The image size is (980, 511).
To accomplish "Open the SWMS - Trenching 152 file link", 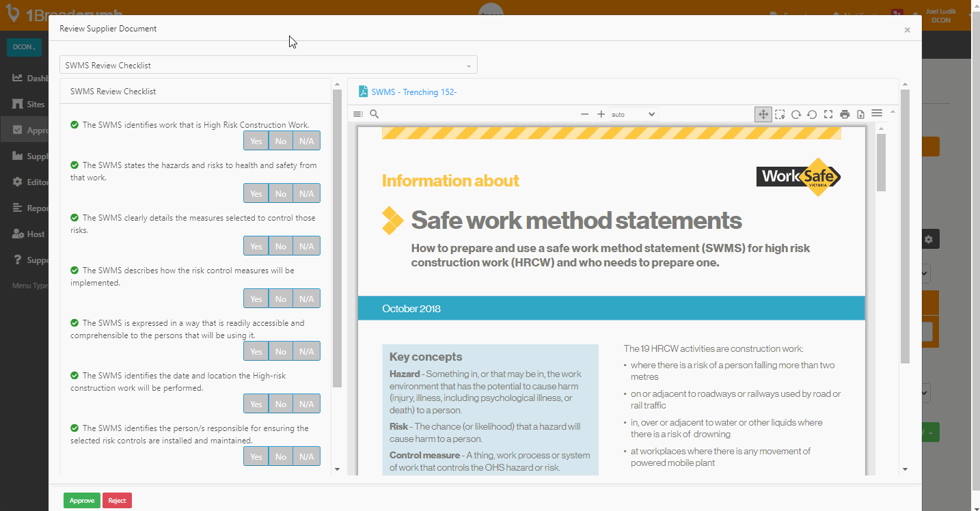I will coord(413,92).
